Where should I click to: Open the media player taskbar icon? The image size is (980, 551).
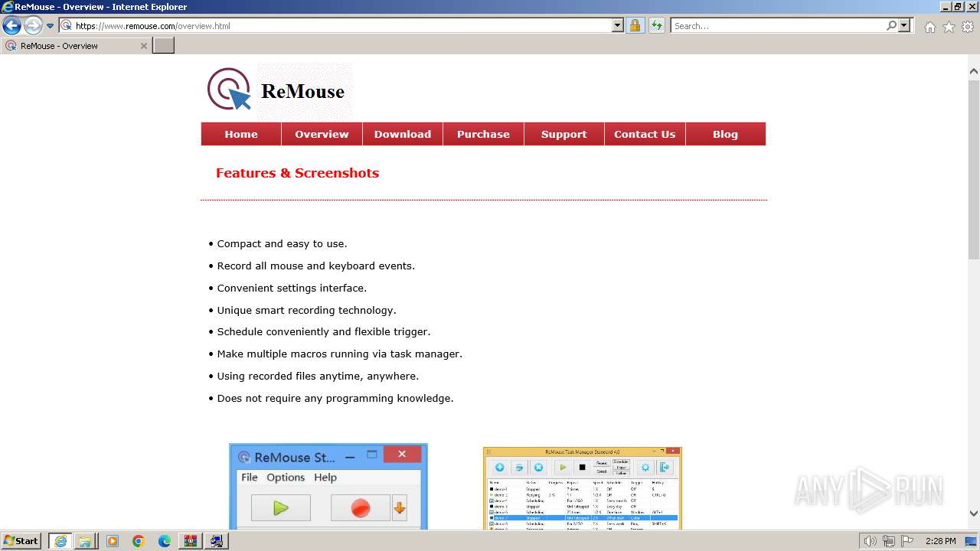[x=113, y=541]
